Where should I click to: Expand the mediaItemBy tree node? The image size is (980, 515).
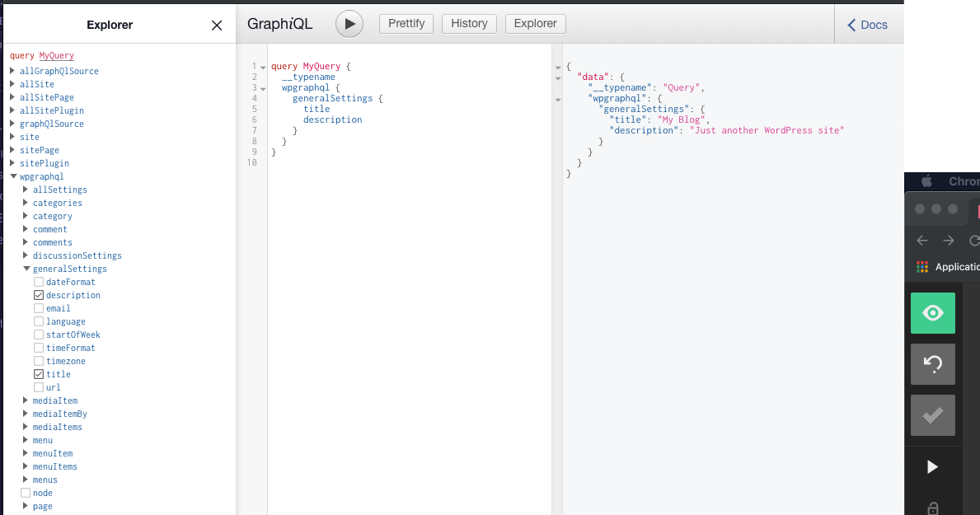click(x=26, y=413)
